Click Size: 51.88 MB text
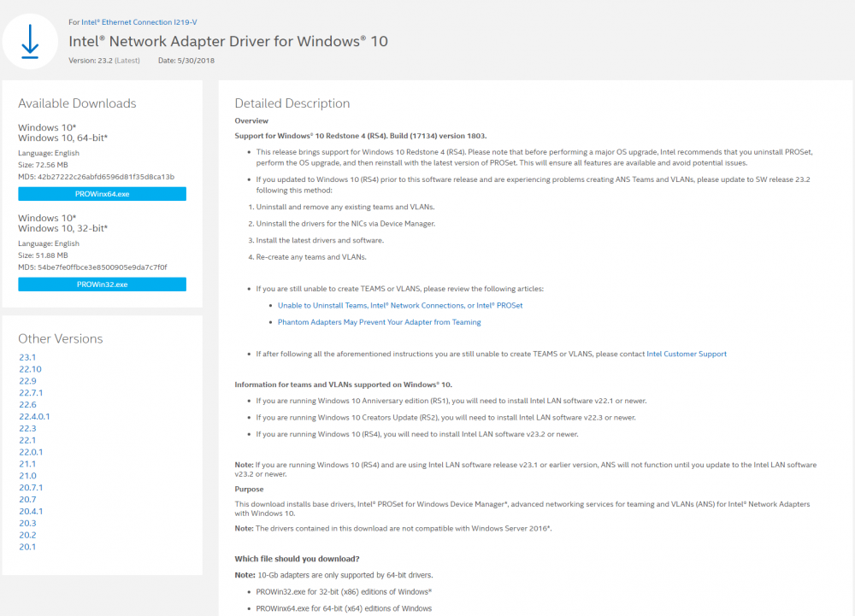Viewport: 855px width, 616px height. point(43,255)
